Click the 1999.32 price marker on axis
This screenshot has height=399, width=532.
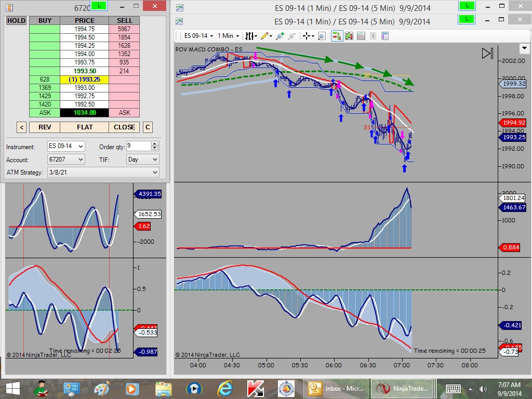(x=513, y=84)
